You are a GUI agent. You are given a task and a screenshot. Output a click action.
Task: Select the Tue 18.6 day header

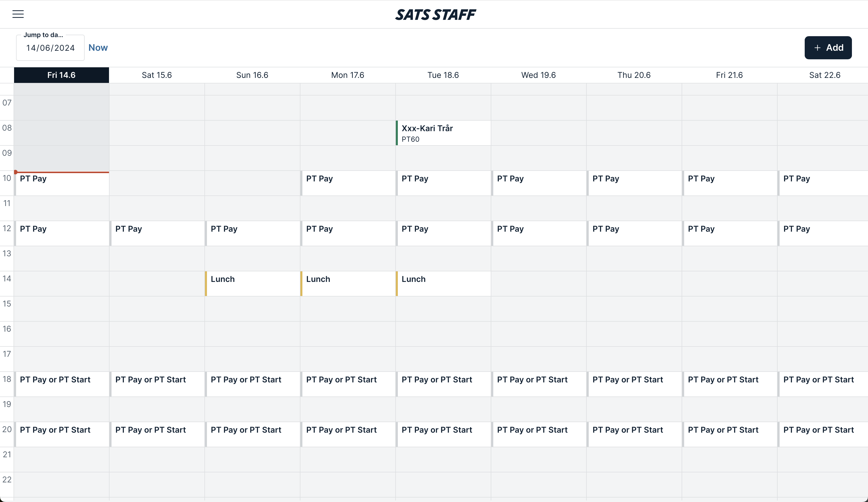[443, 75]
